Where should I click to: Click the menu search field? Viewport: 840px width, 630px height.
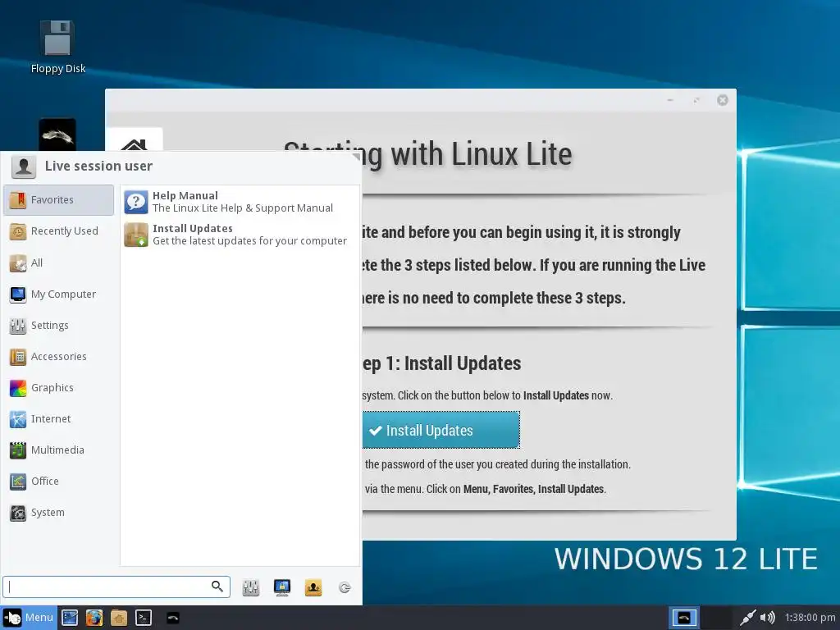tap(116, 587)
